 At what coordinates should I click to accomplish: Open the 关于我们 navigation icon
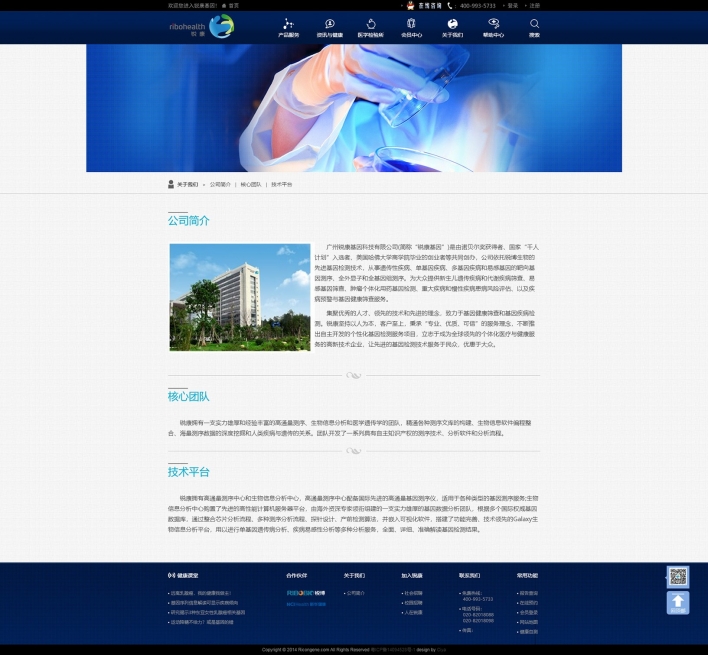[452, 27]
